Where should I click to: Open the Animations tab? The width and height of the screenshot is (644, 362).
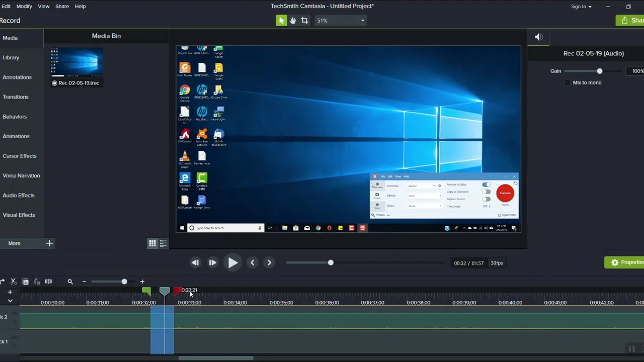[x=21, y=136]
